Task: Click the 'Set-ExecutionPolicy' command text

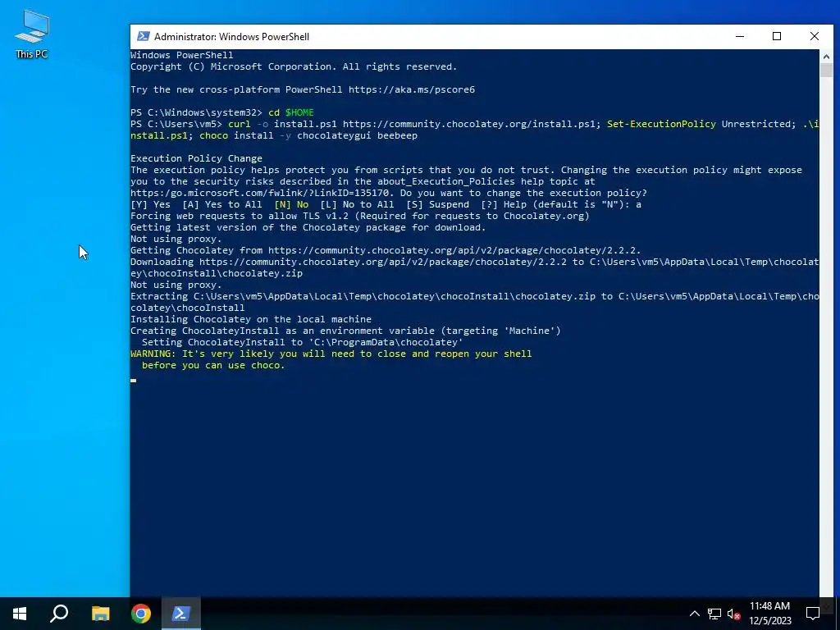Action: coord(661,124)
